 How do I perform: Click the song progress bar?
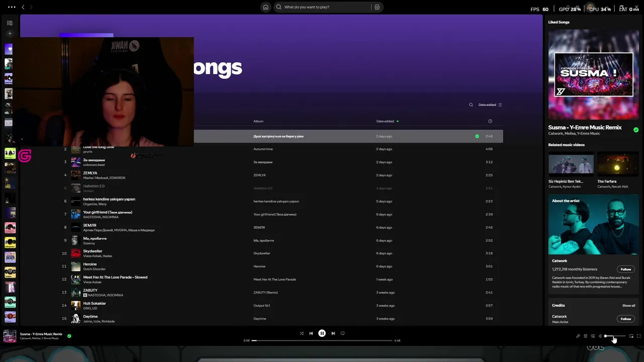[x=322, y=340]
